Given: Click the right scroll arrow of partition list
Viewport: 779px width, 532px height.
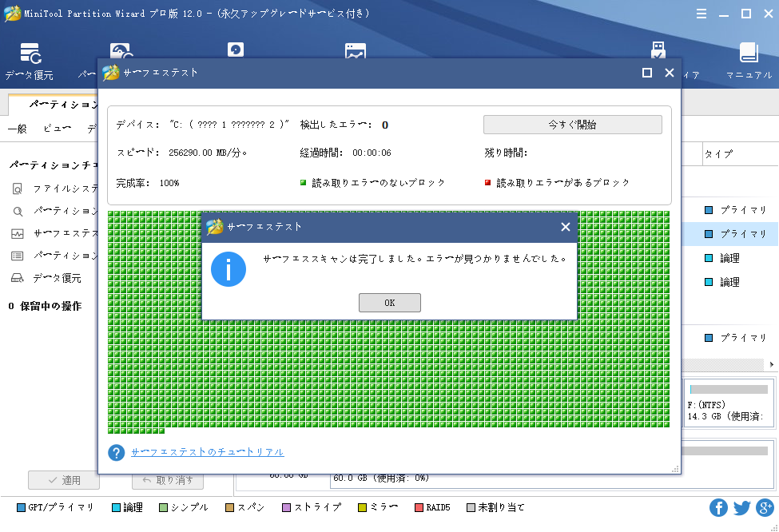Looking at the screenshot, I should pyautogui.click(x=772, y=364).
